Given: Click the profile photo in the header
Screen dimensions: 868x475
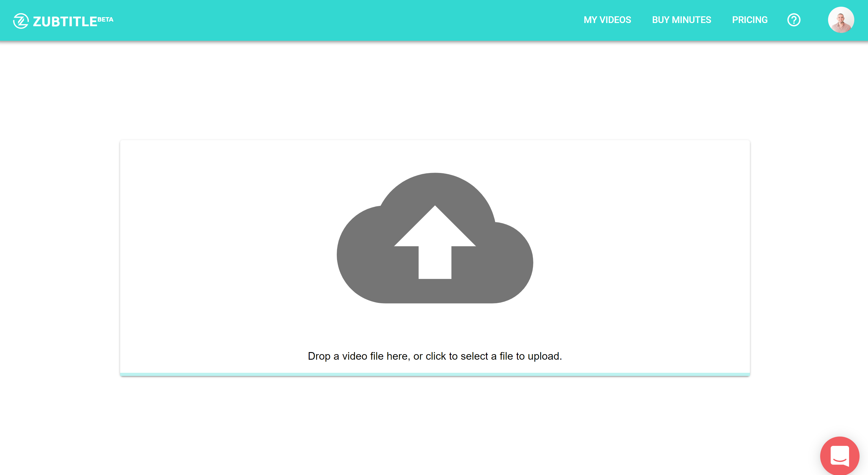Looking at the screenshot, I should [841, 20].
